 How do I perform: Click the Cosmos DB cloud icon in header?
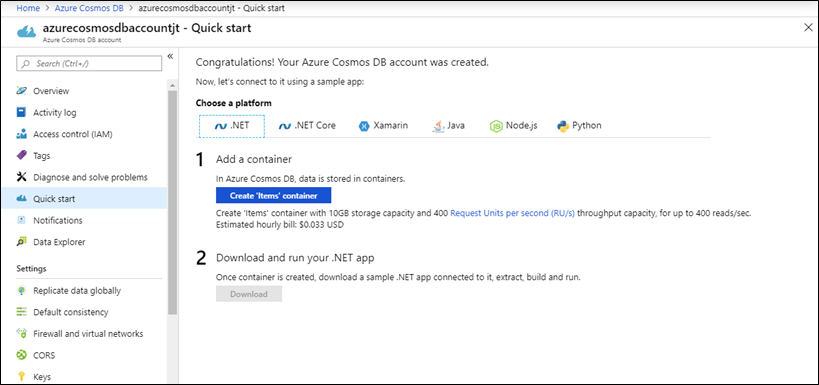click(26, 32)
